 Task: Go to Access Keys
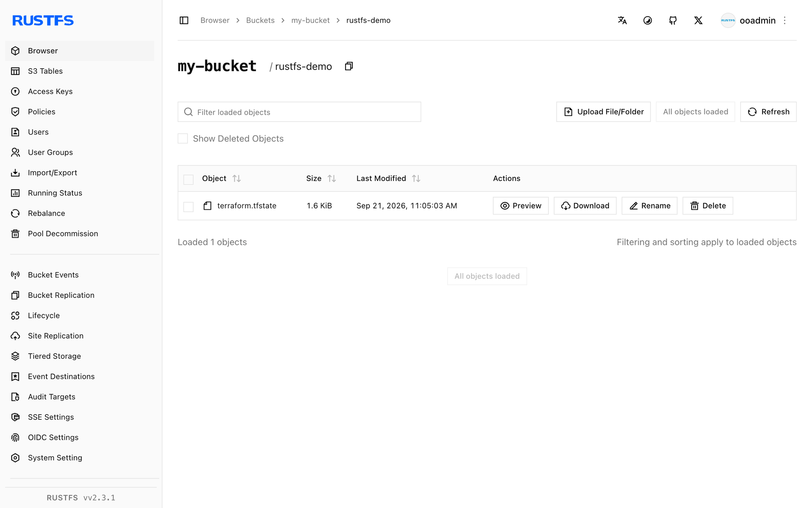pyautogui.click(x=80, y=91)
